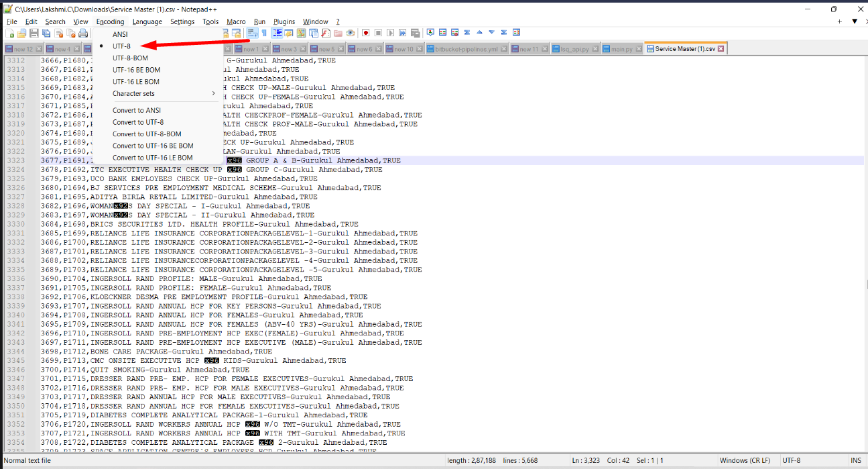Click the New file toolbar icon
Viewport: 868px width, 469px height.
pos(9,33)
